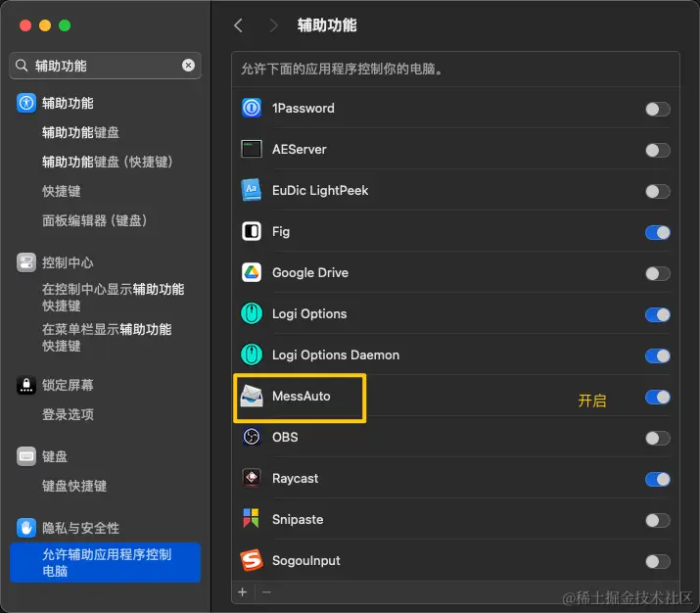This screenshot has width=700, height=613.
Task: Select 登录选项 in the sidebar
Action: 68,414
